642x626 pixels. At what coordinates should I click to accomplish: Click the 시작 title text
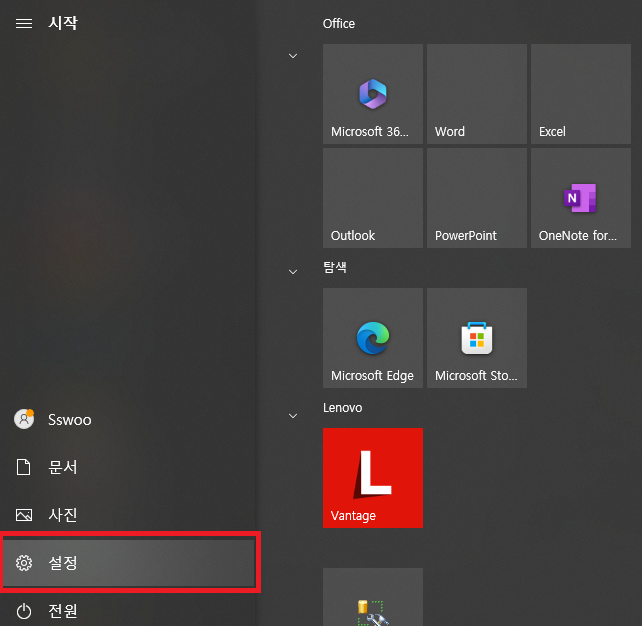(63, 23)
